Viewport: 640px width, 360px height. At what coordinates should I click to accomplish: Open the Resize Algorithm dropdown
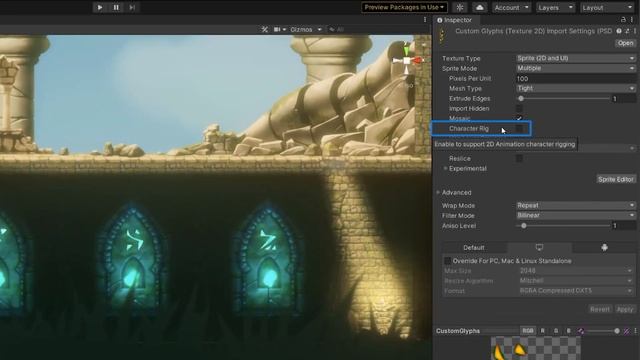point(576,281)
